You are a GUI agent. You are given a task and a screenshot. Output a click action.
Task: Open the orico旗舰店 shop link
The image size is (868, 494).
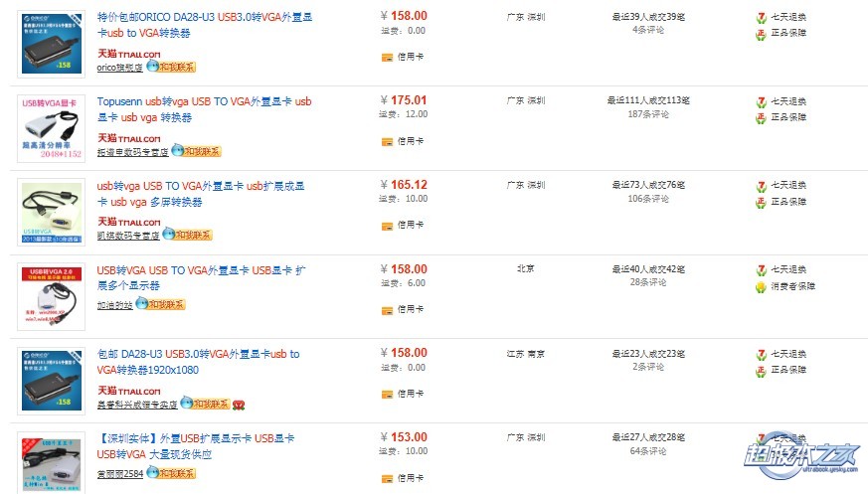[119, 68]
